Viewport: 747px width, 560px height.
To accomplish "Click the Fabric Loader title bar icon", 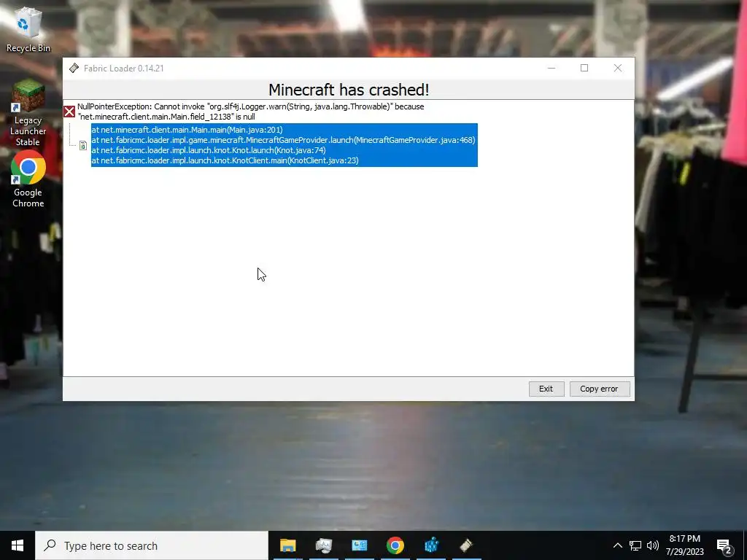I will click(x=74, y=68).
